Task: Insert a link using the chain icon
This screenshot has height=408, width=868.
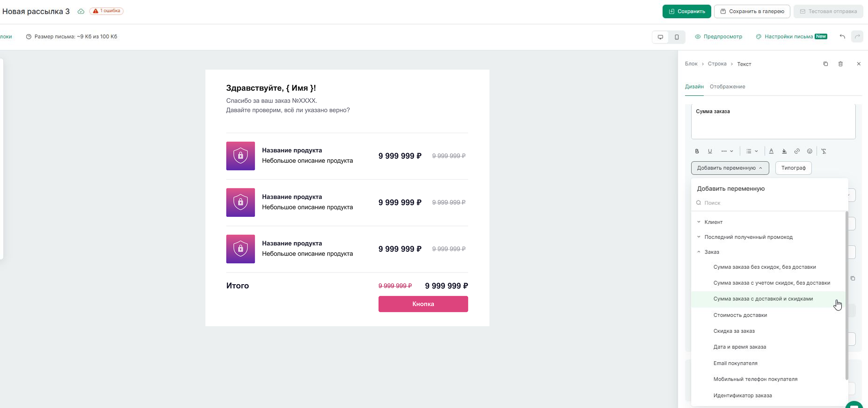Action: 797,151
